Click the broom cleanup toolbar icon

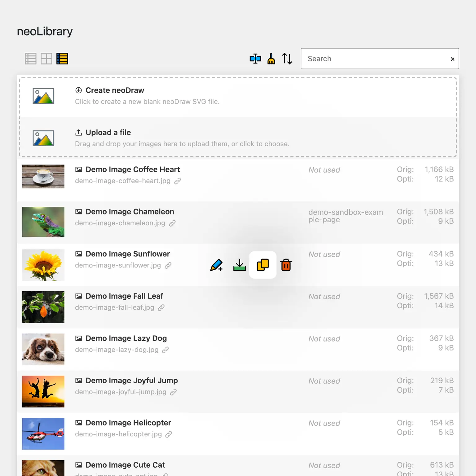click(271, 59)
